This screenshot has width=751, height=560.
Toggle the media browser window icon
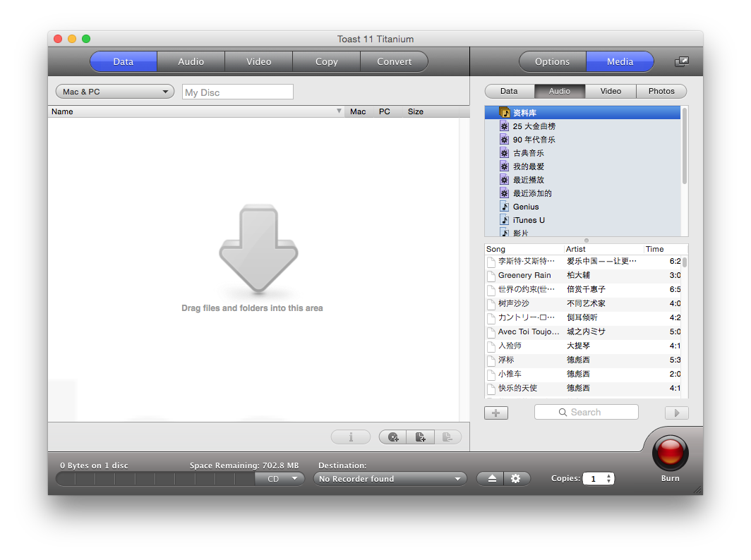tap(682, 62)
